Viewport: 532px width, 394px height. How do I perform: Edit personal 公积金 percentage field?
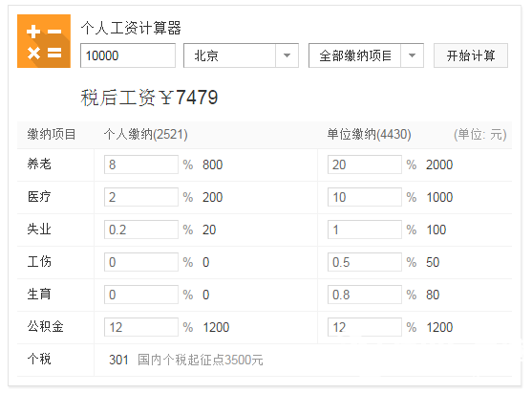[141, 327]
